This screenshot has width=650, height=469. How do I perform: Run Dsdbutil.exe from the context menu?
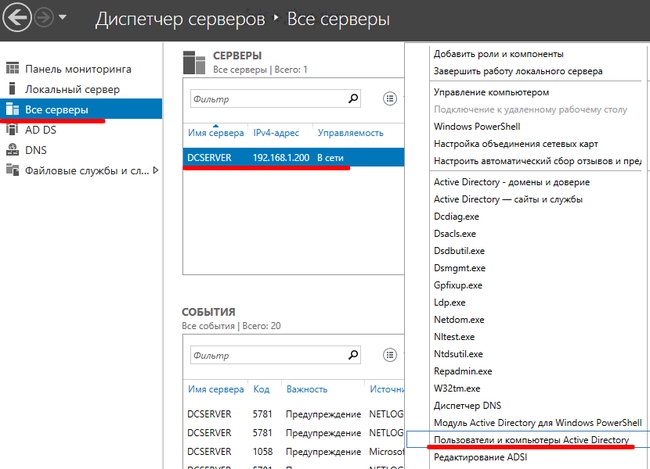click(x=459, y=251)
